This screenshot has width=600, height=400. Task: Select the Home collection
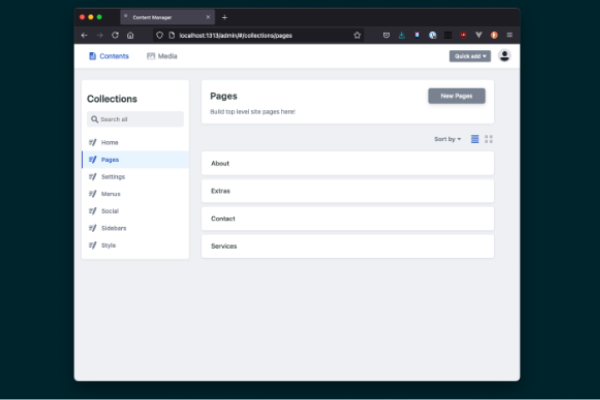click(x=109, y=143)
